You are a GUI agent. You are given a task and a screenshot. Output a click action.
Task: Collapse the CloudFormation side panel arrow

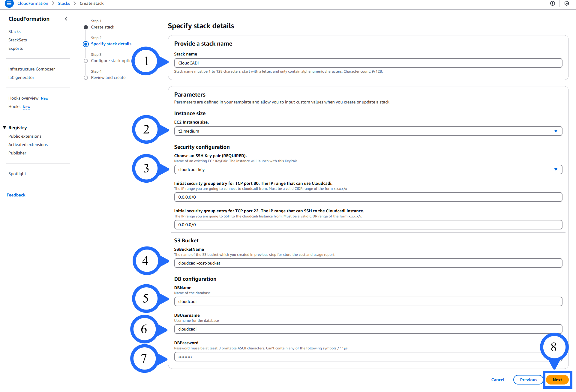[x=66, y=19]
